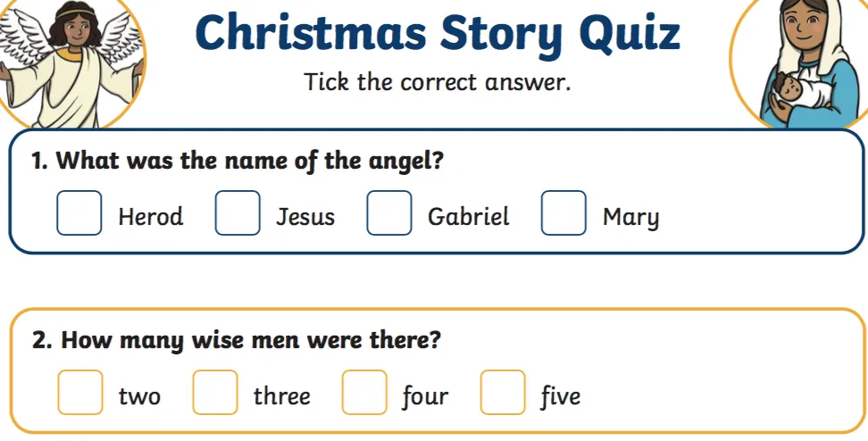868x441 pixels.
Task: Tick the Mary checkbox
Action: coord(563,213)
